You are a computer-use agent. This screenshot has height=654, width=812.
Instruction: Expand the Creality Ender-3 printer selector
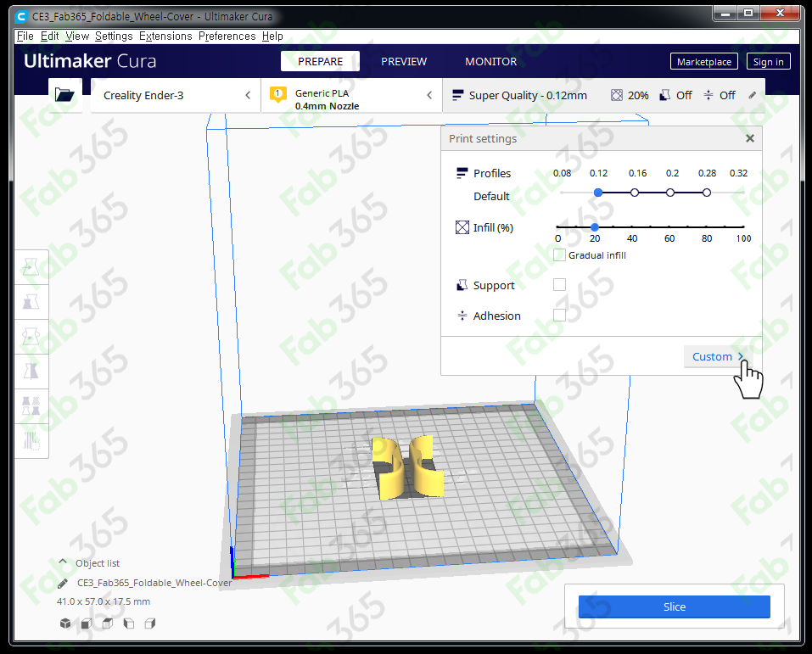(x=176, y=95)
